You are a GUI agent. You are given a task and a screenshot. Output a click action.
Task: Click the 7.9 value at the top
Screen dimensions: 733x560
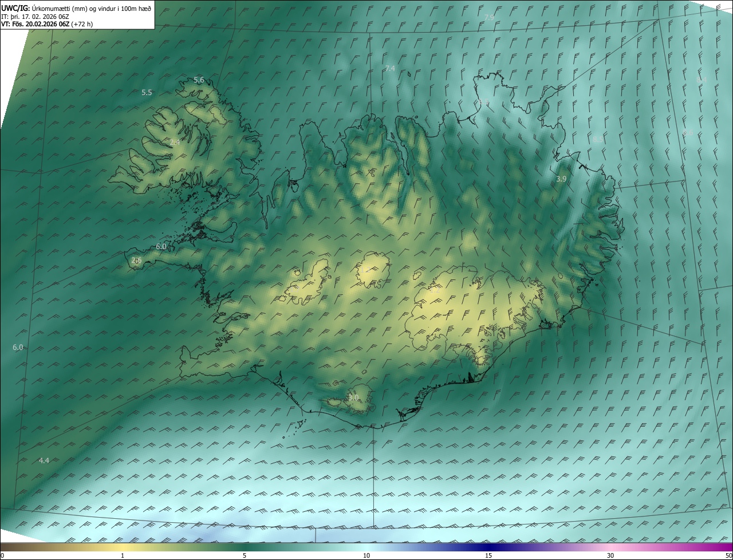(489, 18)
